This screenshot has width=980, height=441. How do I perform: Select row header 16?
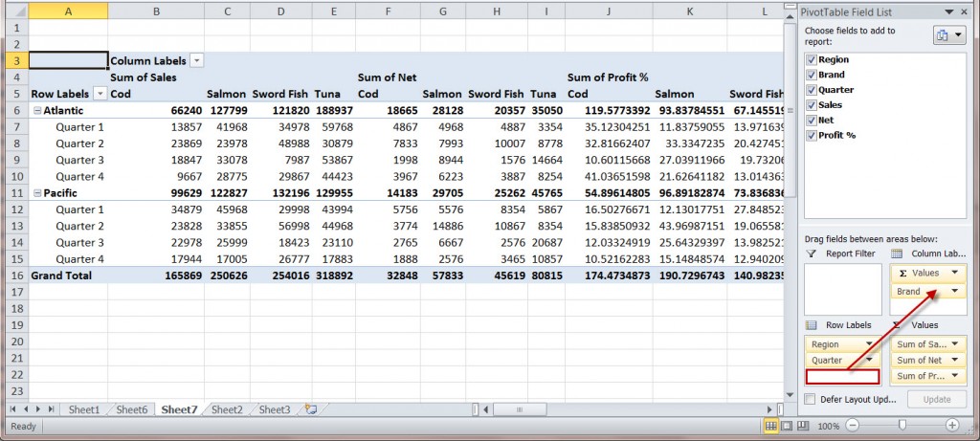click(16, 276)
